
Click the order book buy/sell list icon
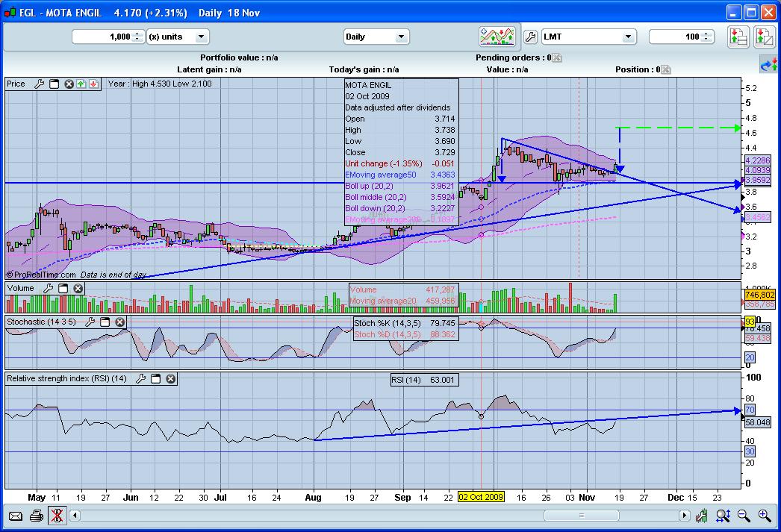coord(738,37)
